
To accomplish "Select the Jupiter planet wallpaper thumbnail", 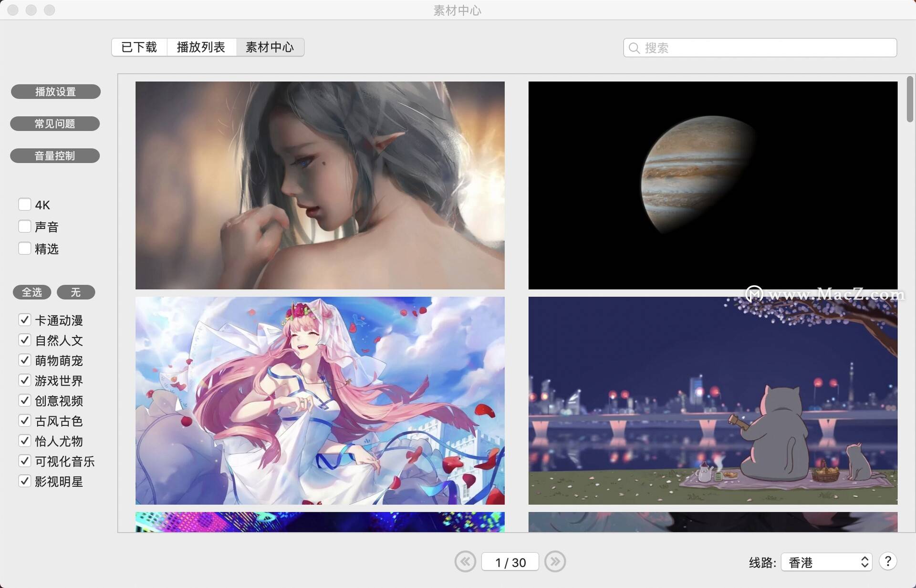I will coord(713,185).
